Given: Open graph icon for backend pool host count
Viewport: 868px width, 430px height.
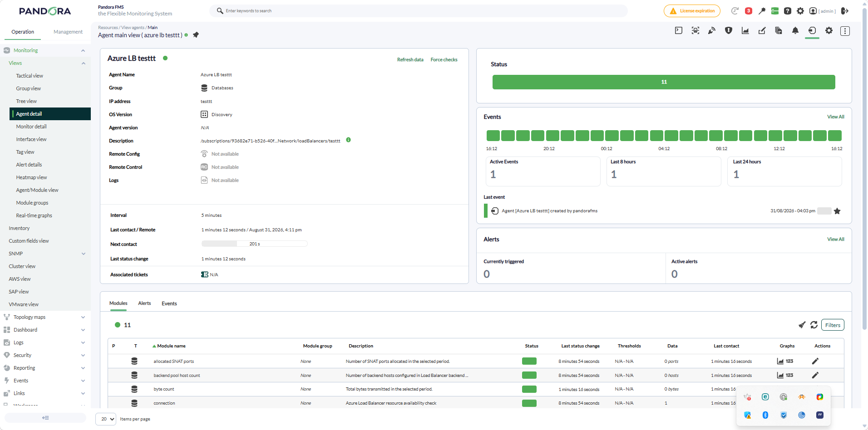Looking at the screenshot, I should click(x=780, y=375).
